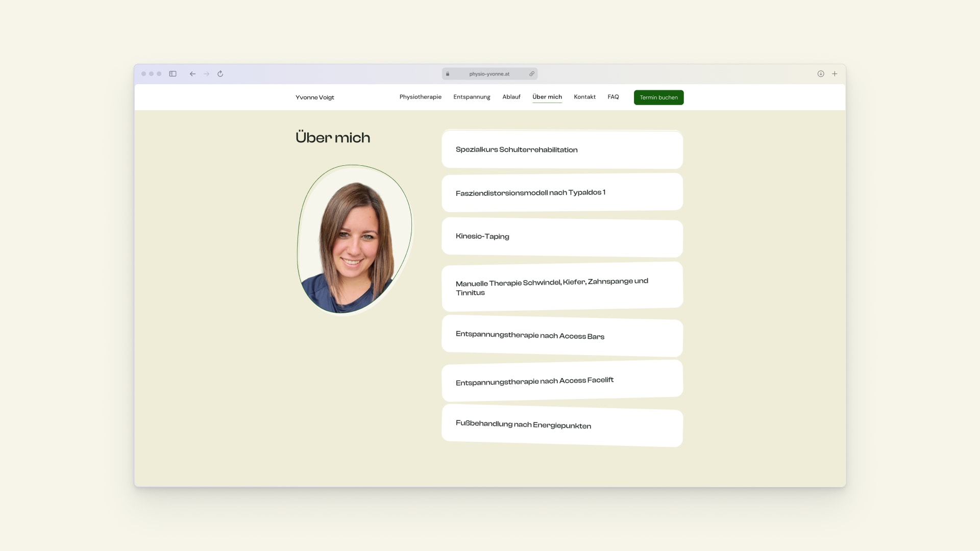Click the link icon in address bar
The width and height of the screenshot is (980, 551).
tap(532, 74)
